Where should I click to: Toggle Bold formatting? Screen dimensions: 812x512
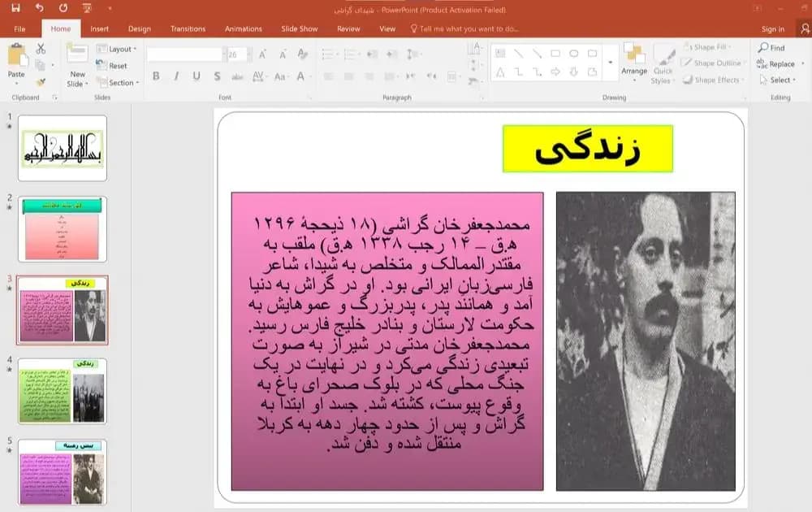tap(156, 76)
